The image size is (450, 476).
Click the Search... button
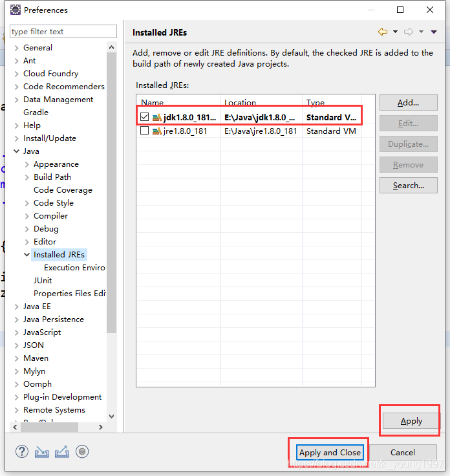(409, 185)
